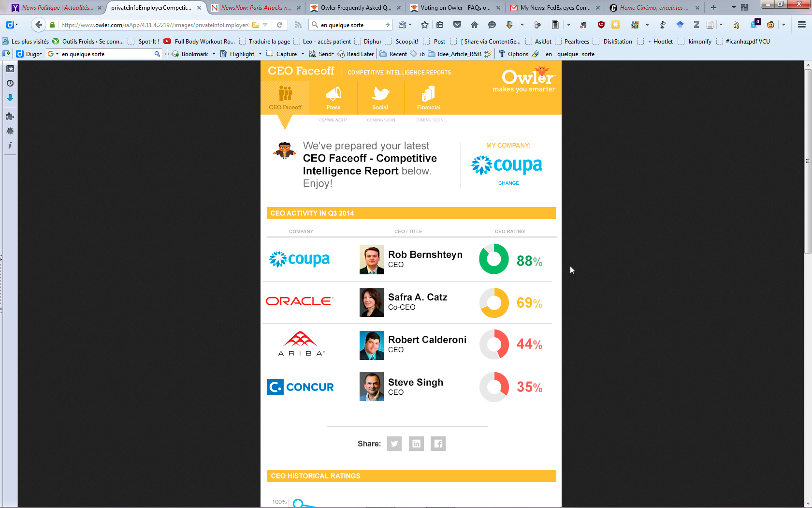Switch to the Financial report tab

(429, 98)
